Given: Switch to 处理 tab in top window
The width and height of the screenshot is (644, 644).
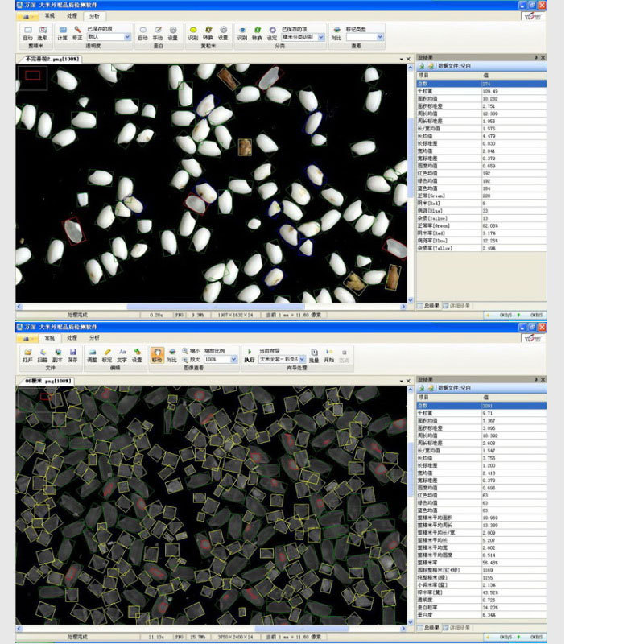Looking at the screenshot, I should [x=72, y=15].
